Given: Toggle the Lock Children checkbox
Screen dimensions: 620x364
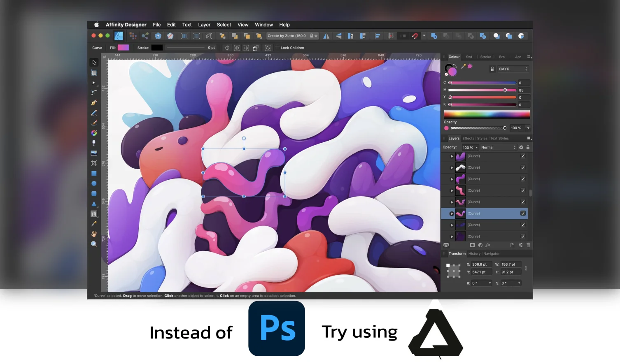Looking at the screenshot, I should click(277, 48).
